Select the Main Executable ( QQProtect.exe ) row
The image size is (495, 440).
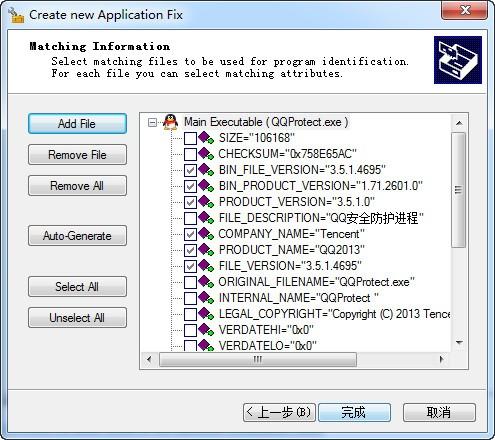tap(266, 122)
